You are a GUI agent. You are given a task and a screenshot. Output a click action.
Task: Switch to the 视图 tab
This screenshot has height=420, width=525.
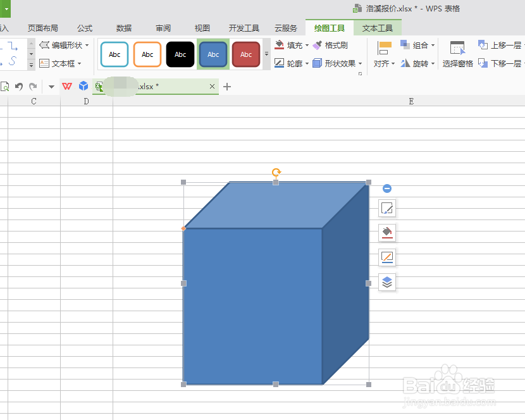click(202, 28)
